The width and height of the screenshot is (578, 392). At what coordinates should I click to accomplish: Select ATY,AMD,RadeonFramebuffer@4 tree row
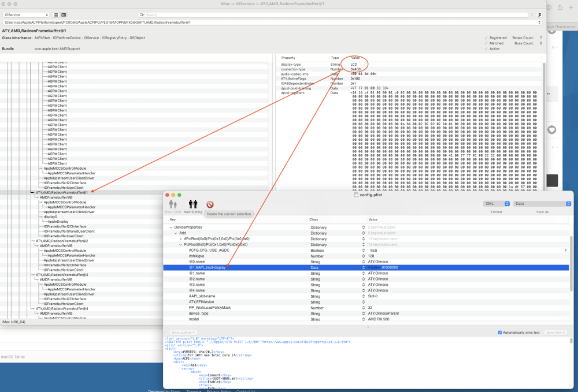point(62,309)
